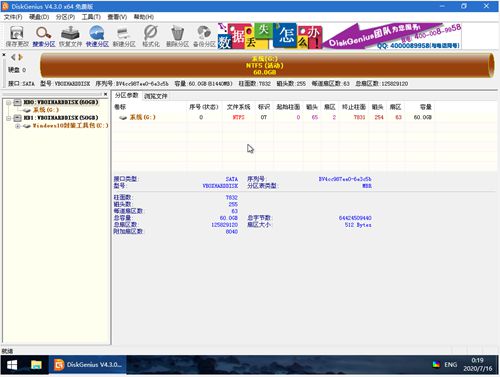The width and height of the screenshot is (500, 377).
Task: Go to next disk with right arrow
Action: [x=20, y=57]
